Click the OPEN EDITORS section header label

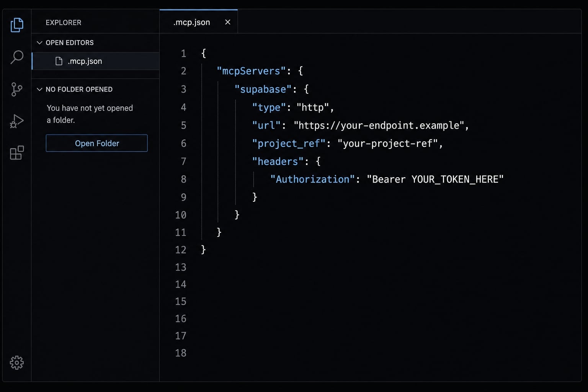coord(70,42)
